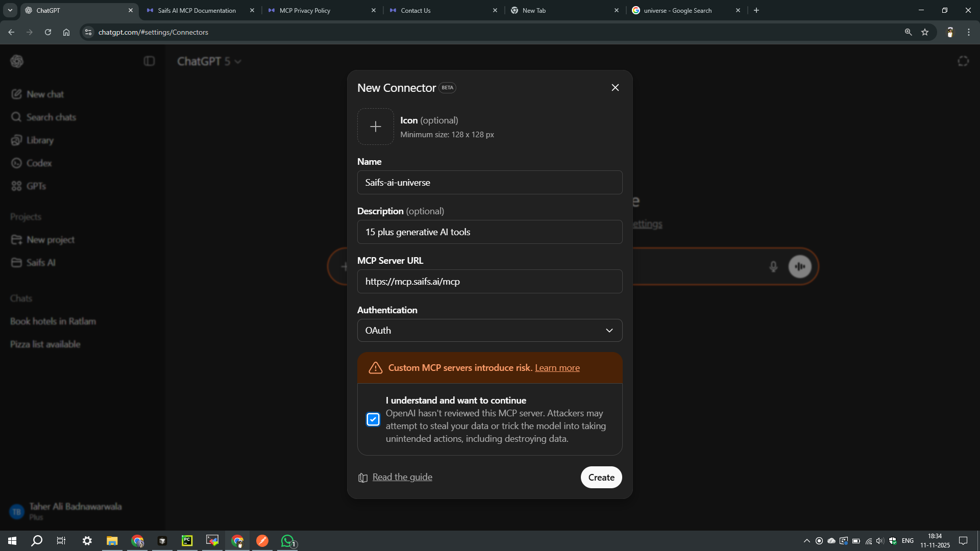
Task: Add a connector icon with the plus box
Action: coord(376,127)
